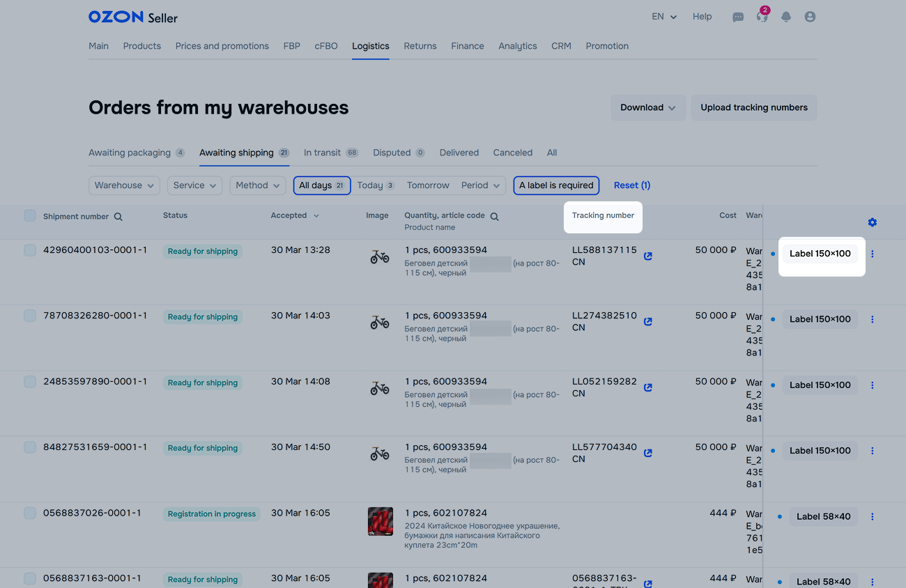Open the notifications bell
The width and height of the screenshot is (906, 588).
point(786,17)
